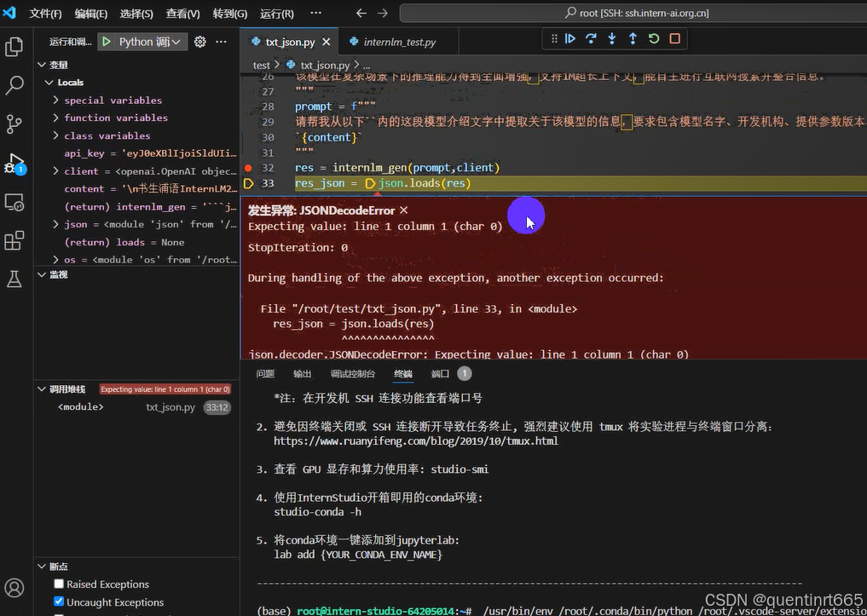
Task: Switch to the 终端 panel tab
Action: [x=403, y=374]
